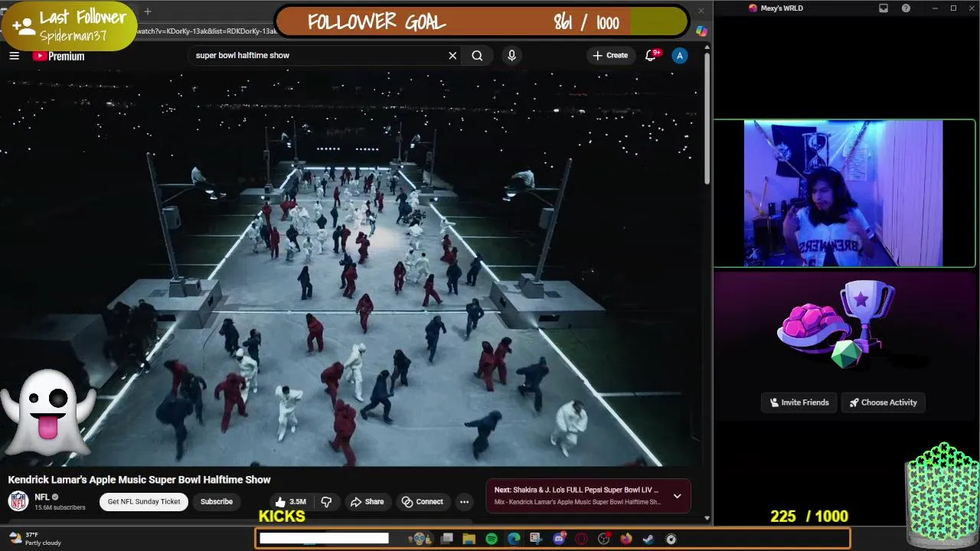Viewport: 980px width, 551px height.
Task: Click the Connect button under the video
Action: coord(422,502)
